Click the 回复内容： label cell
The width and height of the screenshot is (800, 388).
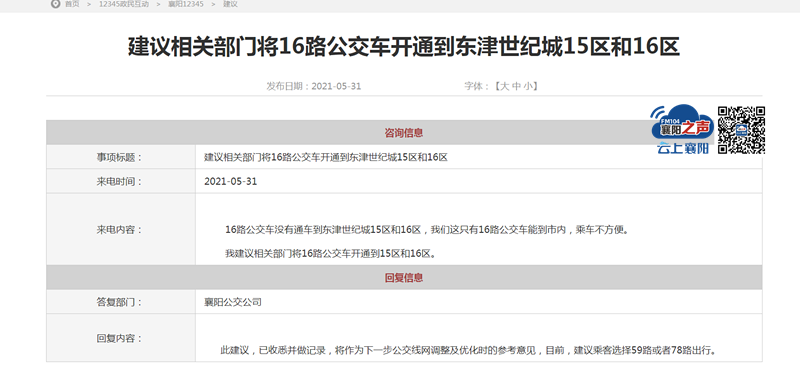120,338
